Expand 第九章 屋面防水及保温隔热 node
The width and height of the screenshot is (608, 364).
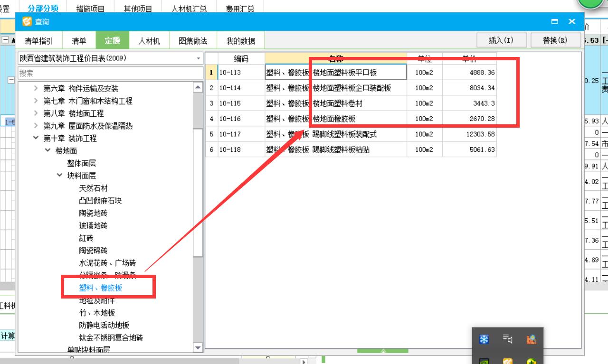pyautogui.click(x=36, y=125)
